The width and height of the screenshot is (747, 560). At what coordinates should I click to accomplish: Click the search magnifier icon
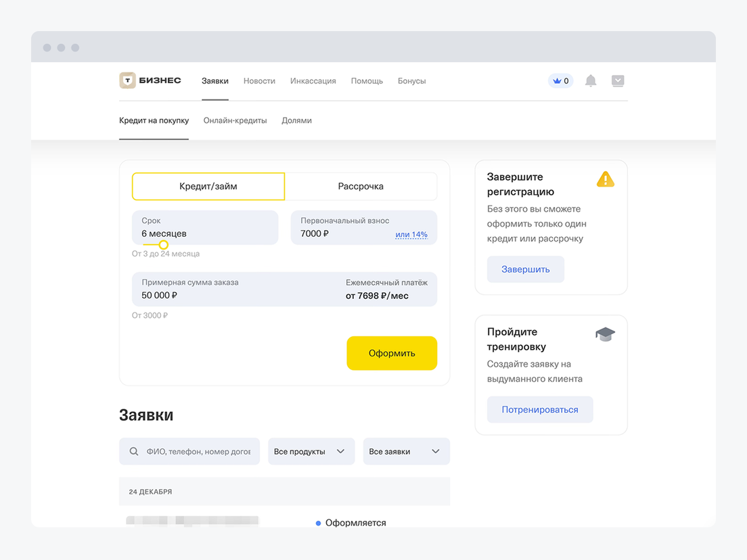pos(134,452)
